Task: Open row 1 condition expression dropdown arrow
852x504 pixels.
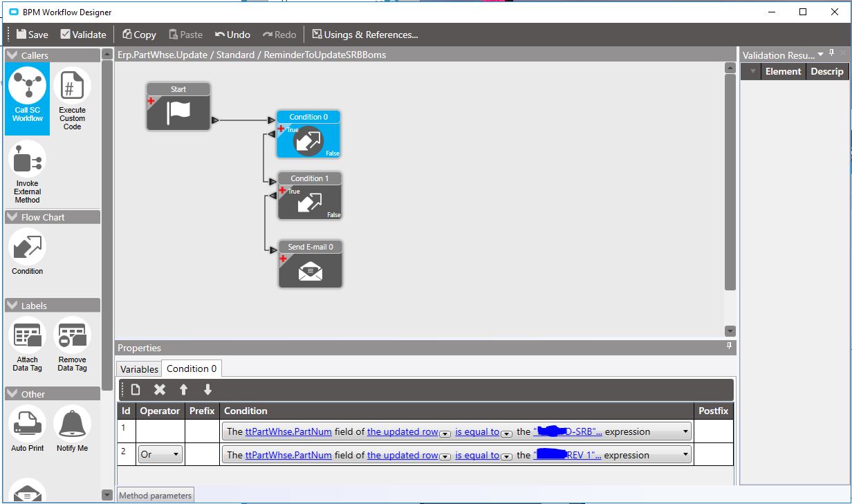Action: pyautogui.click(x=685, y=431)
